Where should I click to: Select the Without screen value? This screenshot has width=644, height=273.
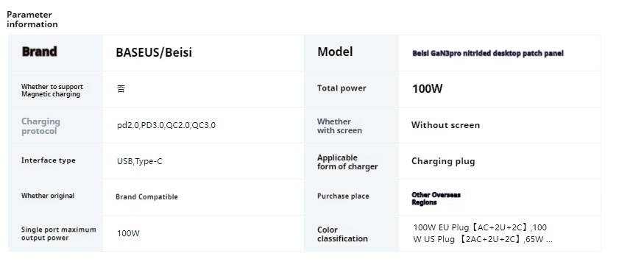(x=445, y=125)
